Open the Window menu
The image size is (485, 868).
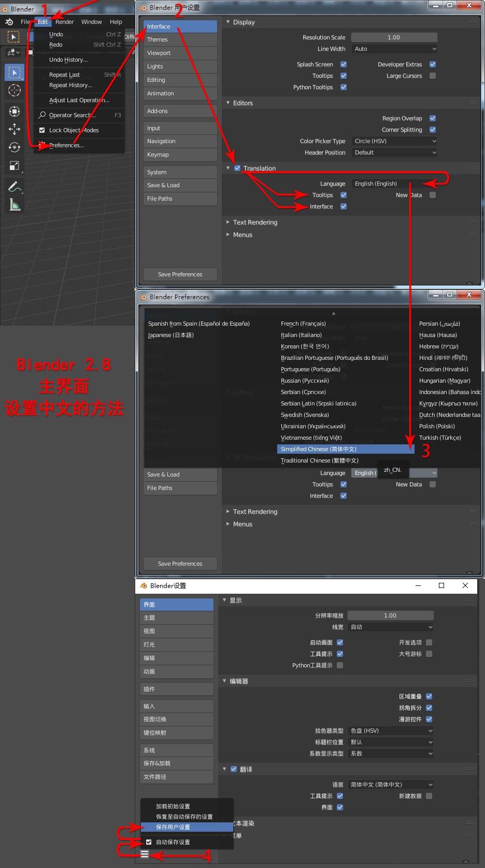[x=92, y=22]
